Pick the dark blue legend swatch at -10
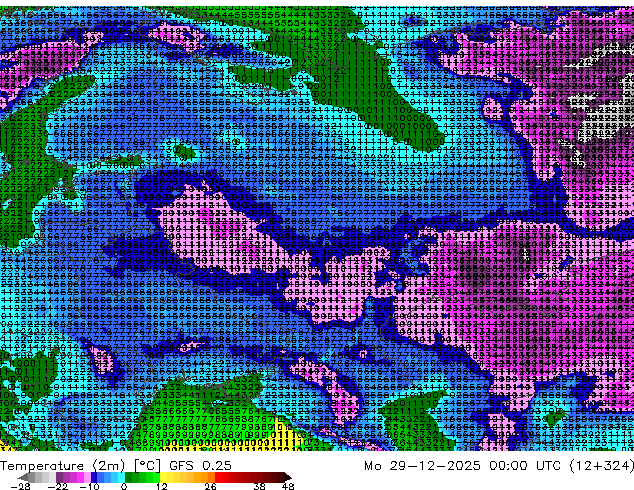The height and width of the screenshot is (490, 634). click(x=94, y=477)
